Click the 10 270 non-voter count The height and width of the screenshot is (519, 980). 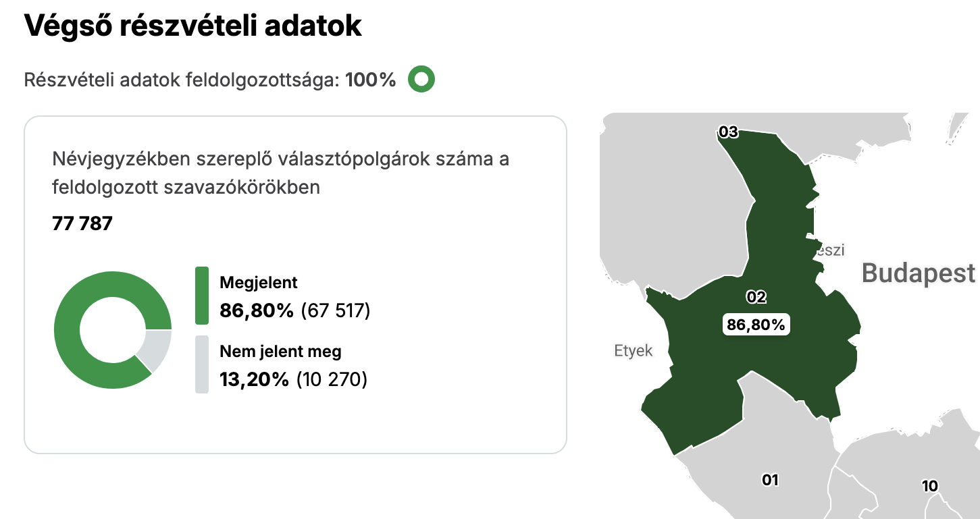(x=332, y=380)
